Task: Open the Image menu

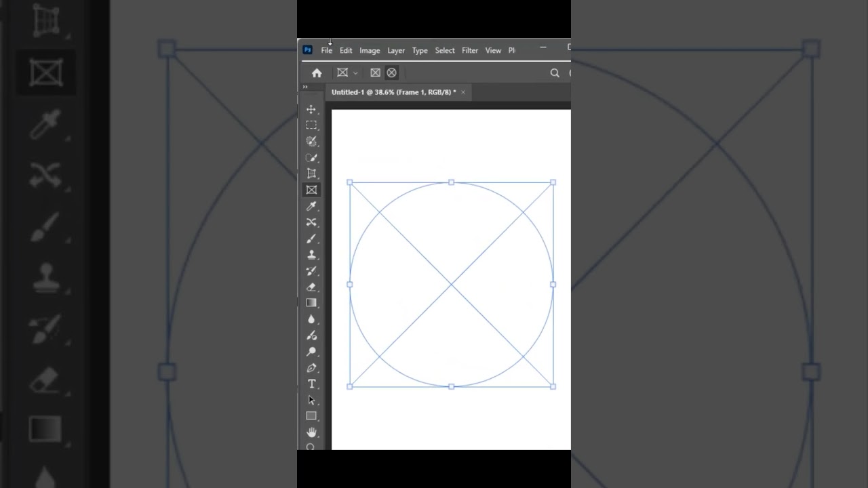Action: click(370, 50)
